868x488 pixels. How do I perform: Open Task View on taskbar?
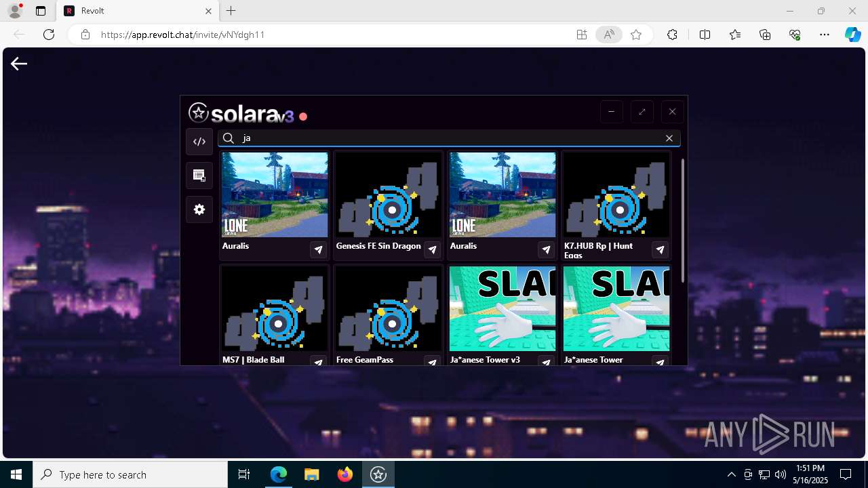244,474
